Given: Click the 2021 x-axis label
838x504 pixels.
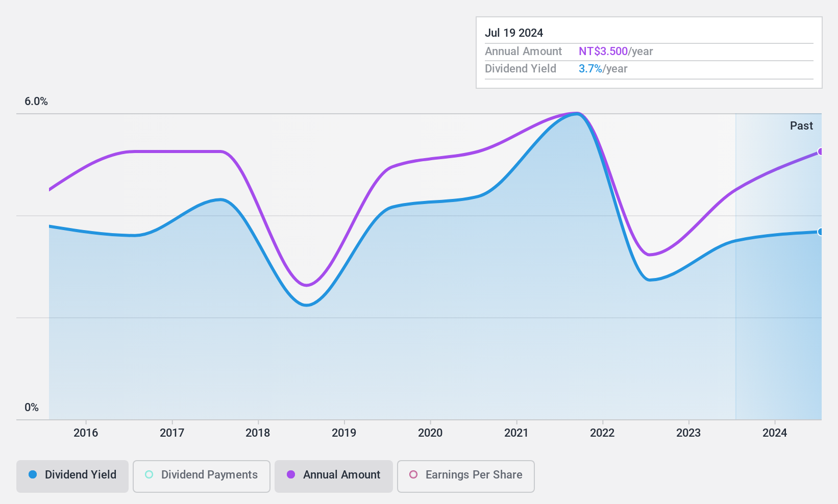Looking at the screenshot, I should tap(516, 433).
